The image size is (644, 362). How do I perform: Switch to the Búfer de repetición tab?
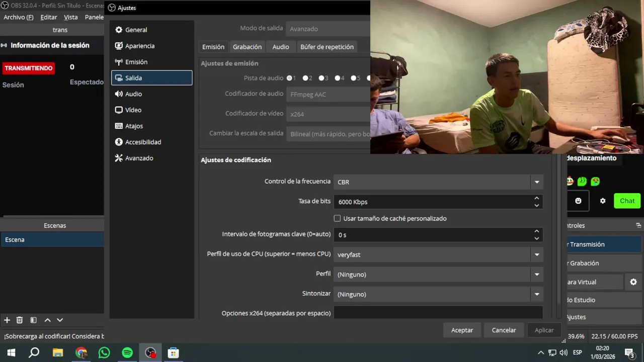coord(327,47)
